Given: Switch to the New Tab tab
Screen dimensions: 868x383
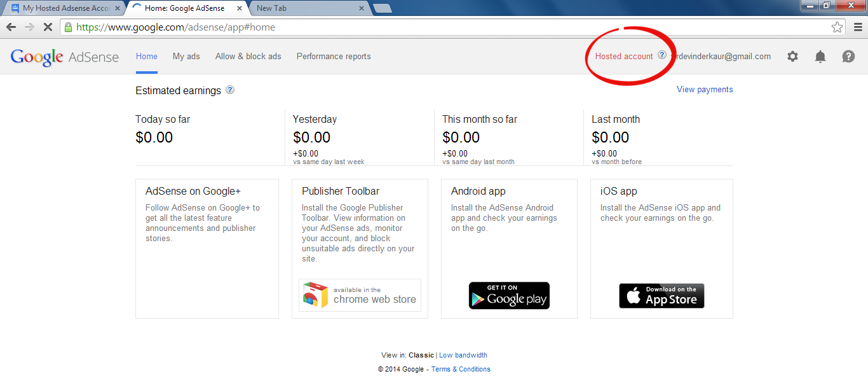Looking at the screenshot, I should click(x=309, y=8).
